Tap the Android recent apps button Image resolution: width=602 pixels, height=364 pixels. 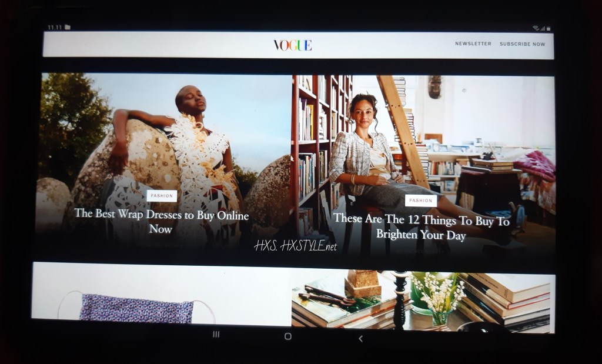216,335
